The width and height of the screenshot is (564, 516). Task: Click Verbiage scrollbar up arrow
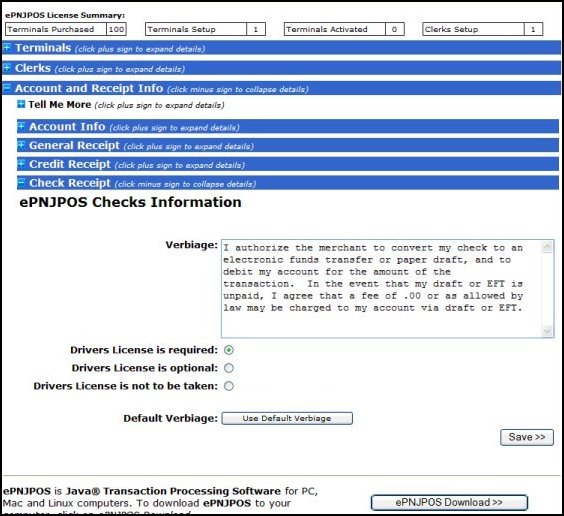click(547, 247)
